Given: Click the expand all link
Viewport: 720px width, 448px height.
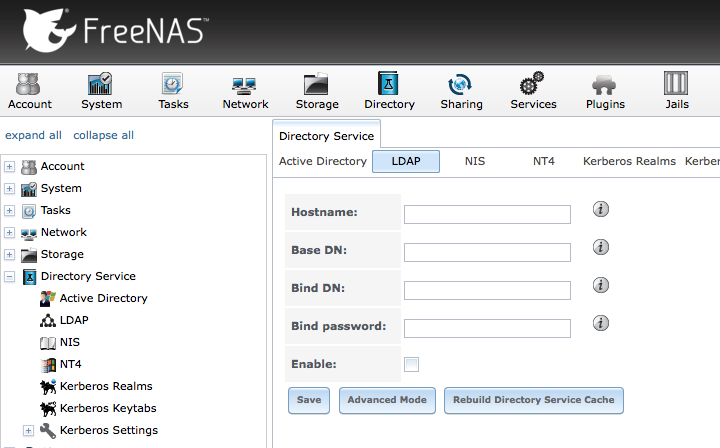Looking at the screenshot, I should tap(33, 135).
